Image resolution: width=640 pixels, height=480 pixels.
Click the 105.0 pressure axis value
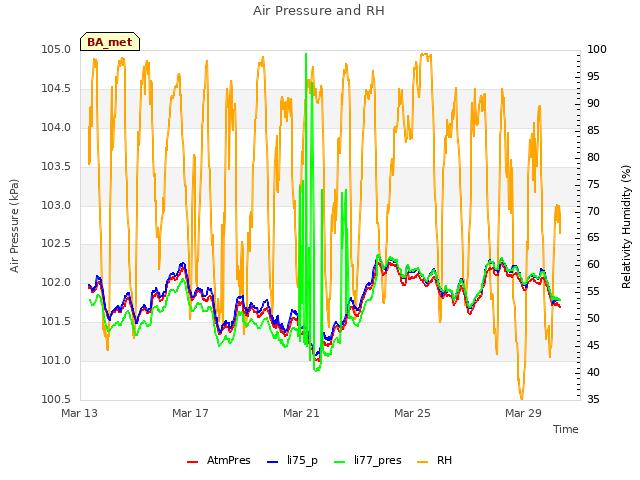tap(56, 50)
